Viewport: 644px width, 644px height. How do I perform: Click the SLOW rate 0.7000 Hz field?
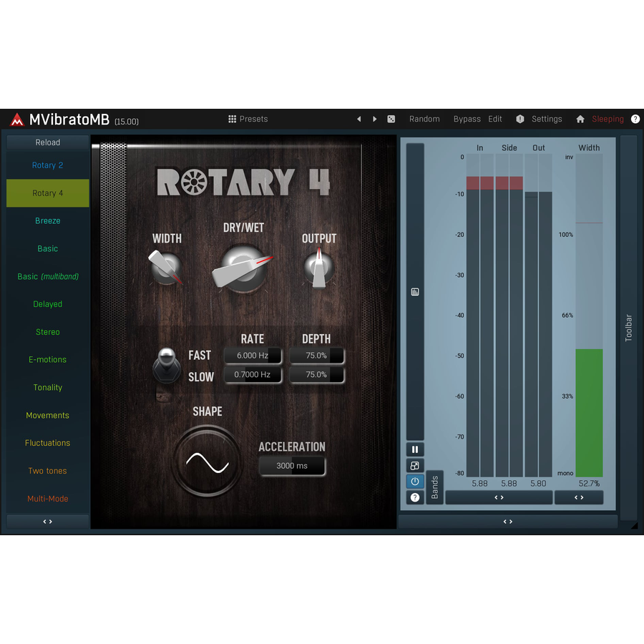[x=253, y=374]
